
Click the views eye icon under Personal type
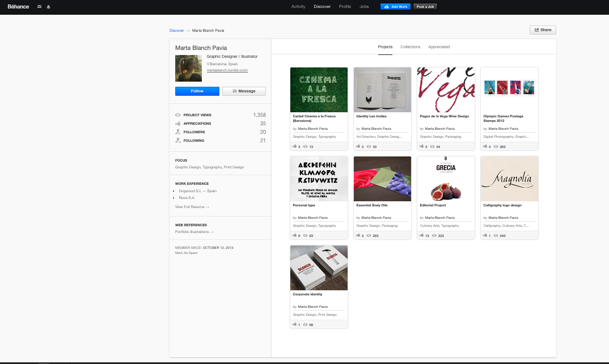[305, 235]
